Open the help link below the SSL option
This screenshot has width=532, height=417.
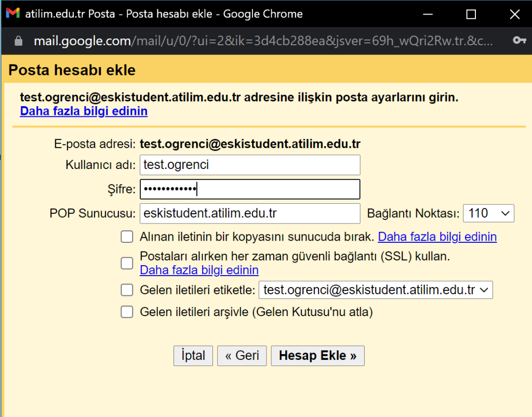199,270
